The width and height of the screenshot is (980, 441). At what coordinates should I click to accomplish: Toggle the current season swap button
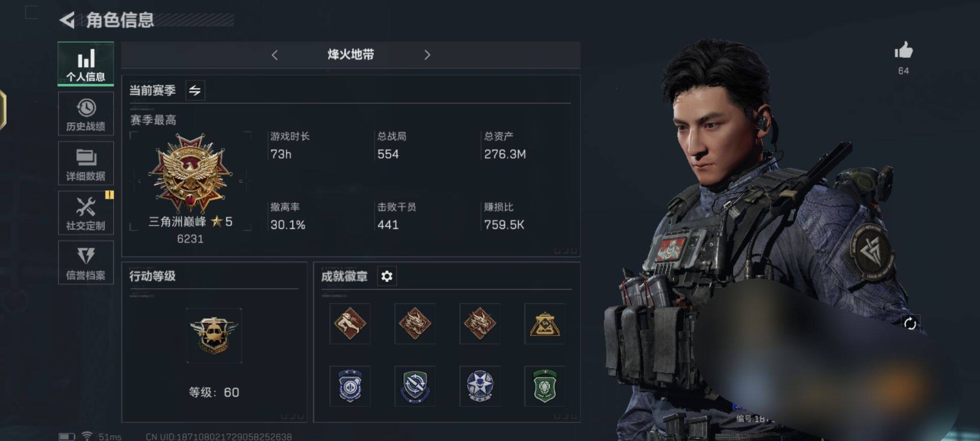(195, 91)
